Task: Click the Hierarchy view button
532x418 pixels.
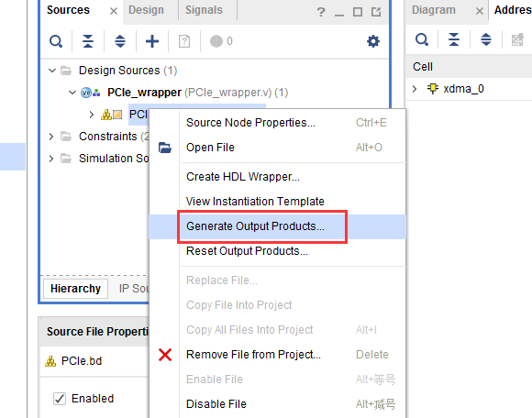Action: 75,289
